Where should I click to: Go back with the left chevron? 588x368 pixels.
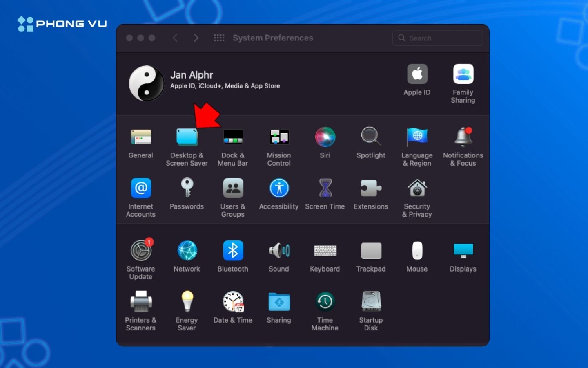point(175,38)
